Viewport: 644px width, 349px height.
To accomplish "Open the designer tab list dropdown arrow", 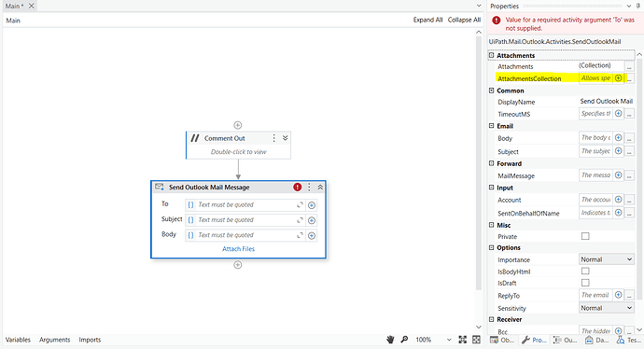I will click(479, 6).
